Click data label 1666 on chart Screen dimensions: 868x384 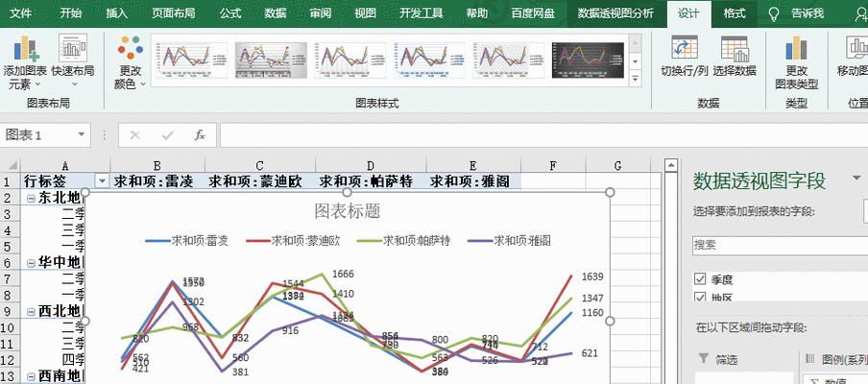(343, 274)
